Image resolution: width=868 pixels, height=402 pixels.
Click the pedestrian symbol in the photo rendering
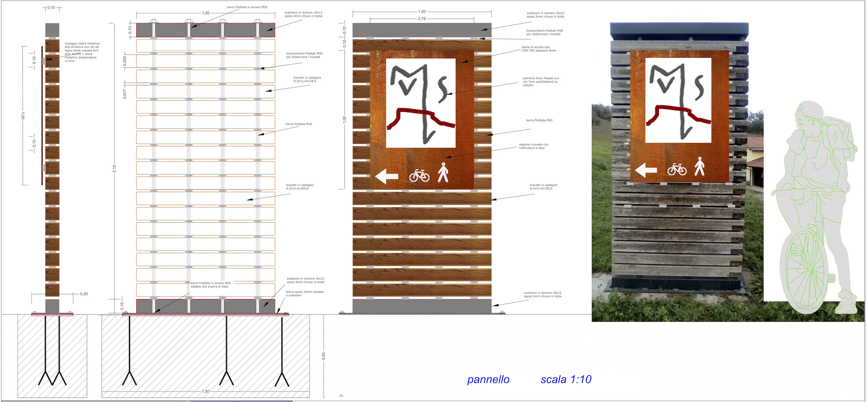[x=699, y=166]
